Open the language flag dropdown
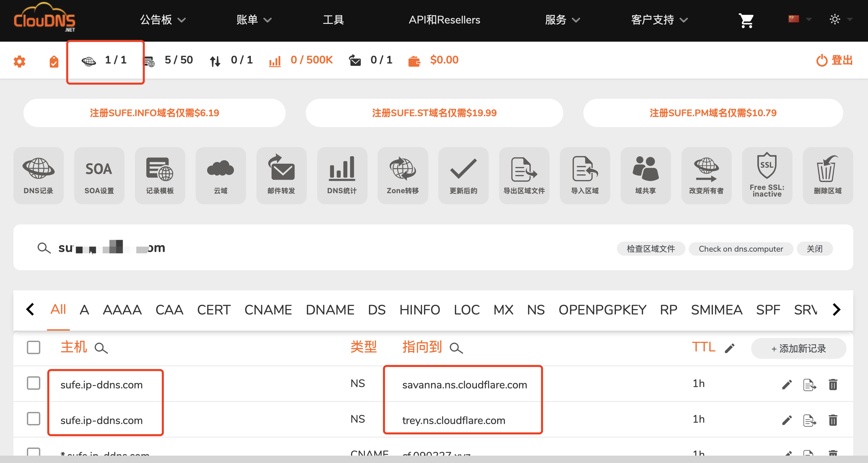The height and width of the screenshot is (463, 868). click(799, 19)
